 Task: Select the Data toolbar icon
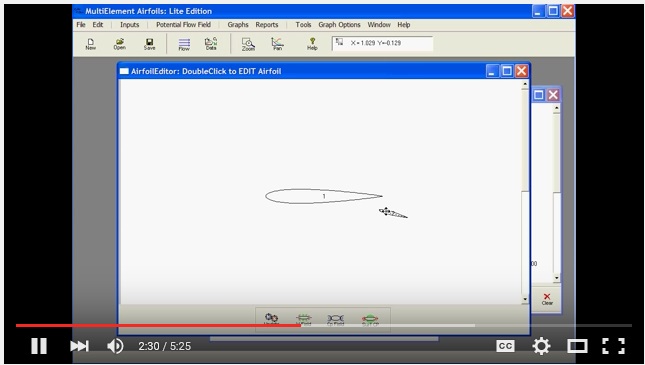pos(211,44)
